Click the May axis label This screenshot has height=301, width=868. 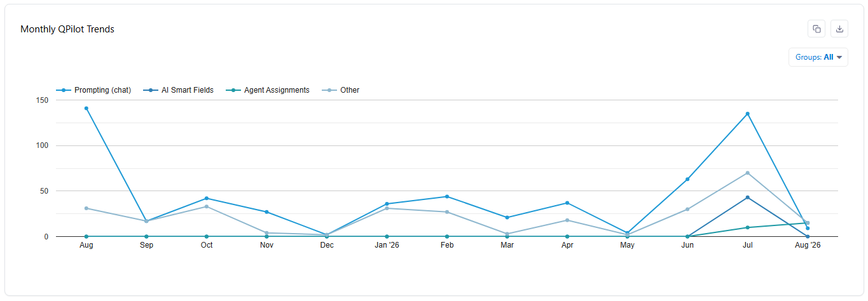(627, 244)
